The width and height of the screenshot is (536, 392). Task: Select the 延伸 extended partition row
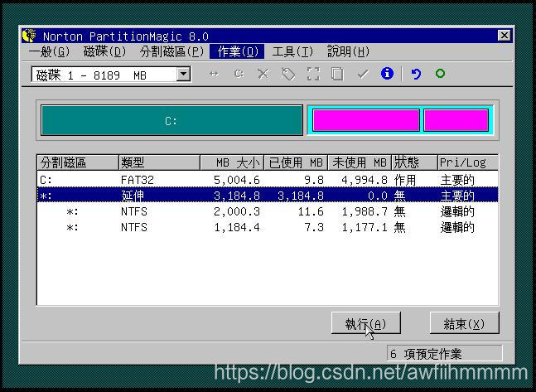(268, 196)
